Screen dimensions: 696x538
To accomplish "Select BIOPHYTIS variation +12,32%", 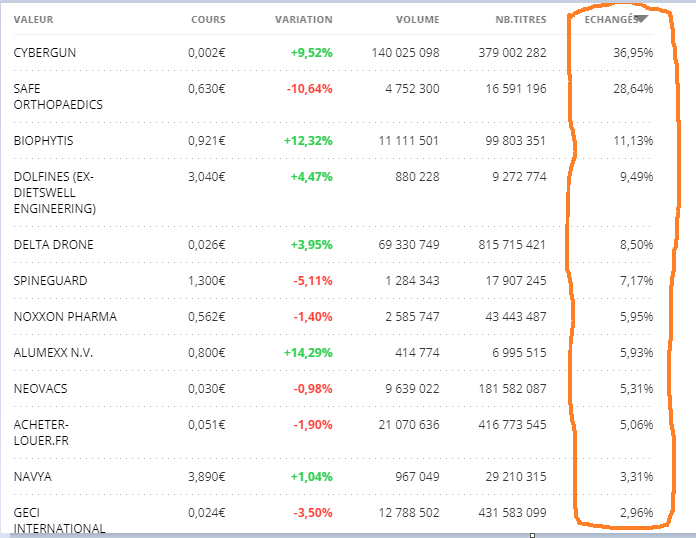I will tap(308, 141).
